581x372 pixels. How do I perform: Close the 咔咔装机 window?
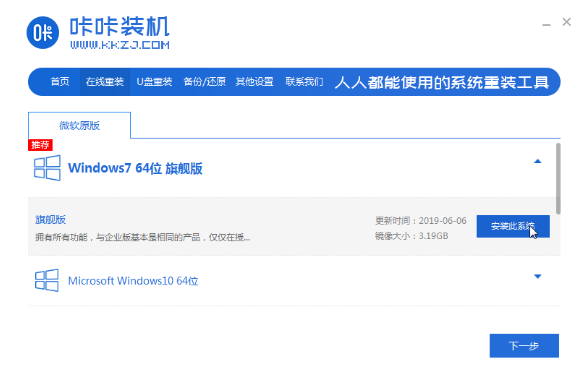pyautogui.click(x=567, y=22)
